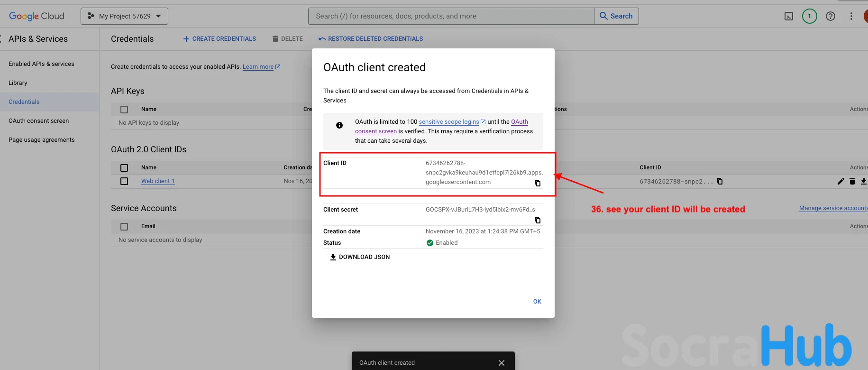Open the help menu question mark icon
The width and height of the screenshot is (868, 370).
(831, 16)
